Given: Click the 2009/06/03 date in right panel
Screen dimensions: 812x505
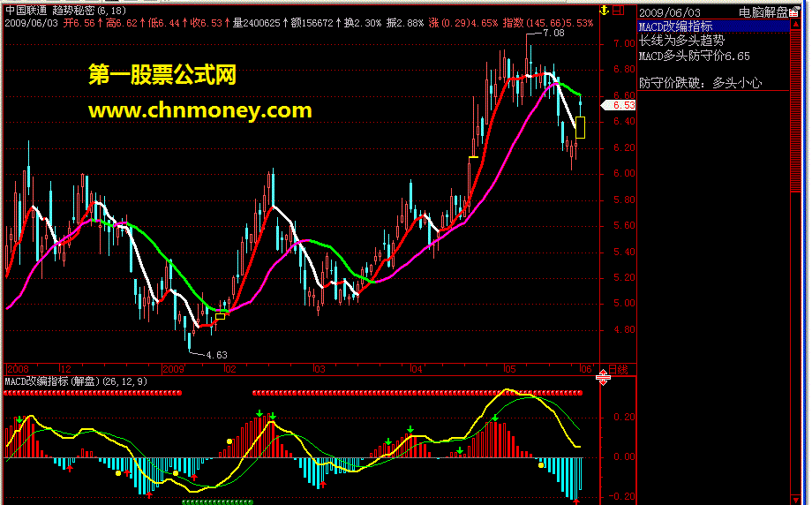Looking at the screenshot, I should click(670, 12).
